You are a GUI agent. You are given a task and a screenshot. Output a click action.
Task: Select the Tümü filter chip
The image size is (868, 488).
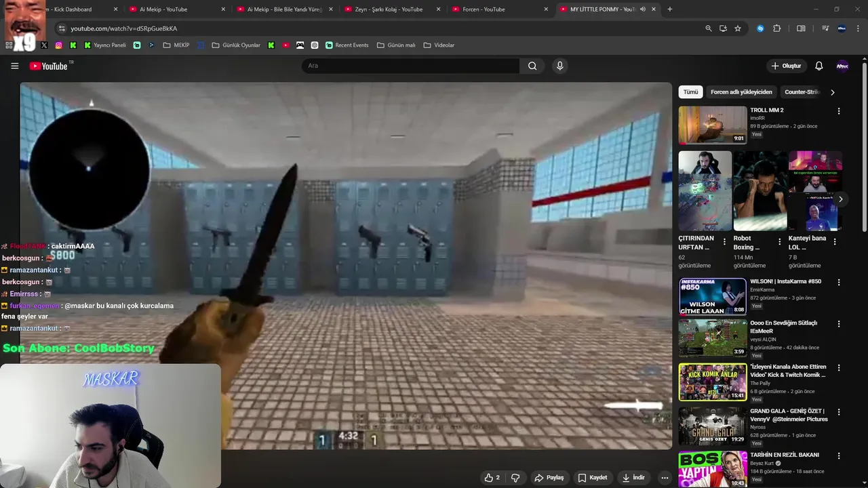(x=690, y=92)
